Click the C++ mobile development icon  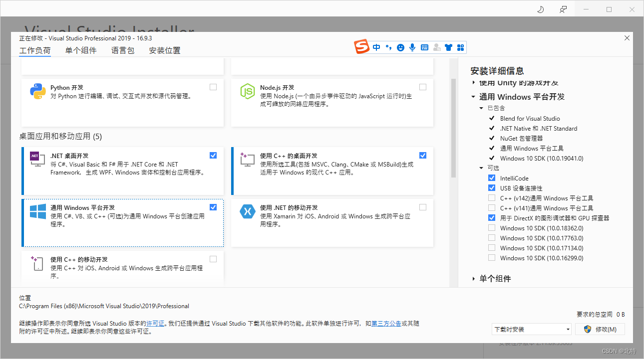pos(38,263)
